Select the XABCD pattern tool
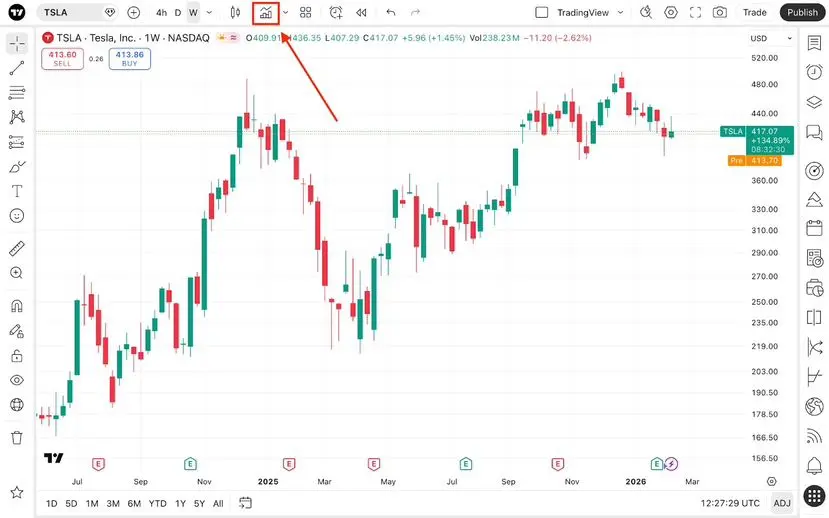The image size is (829, 518). pyautogui.click(x=17, y=117)
